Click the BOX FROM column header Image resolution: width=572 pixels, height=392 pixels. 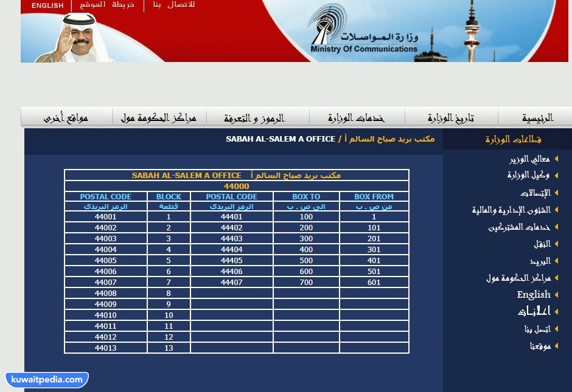tap(374, 197)
